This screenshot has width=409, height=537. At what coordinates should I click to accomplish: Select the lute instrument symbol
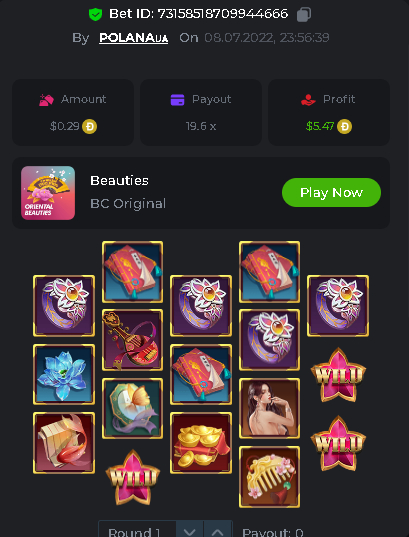point(133,340)
